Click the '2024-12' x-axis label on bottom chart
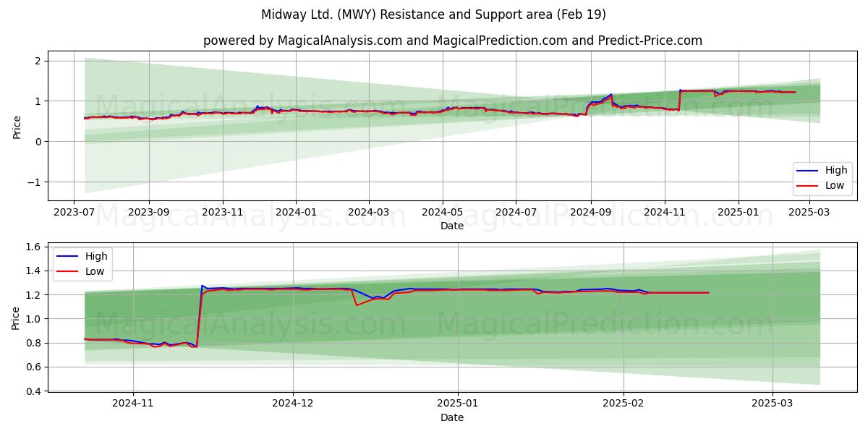868x434 pixels. (294, 405)
